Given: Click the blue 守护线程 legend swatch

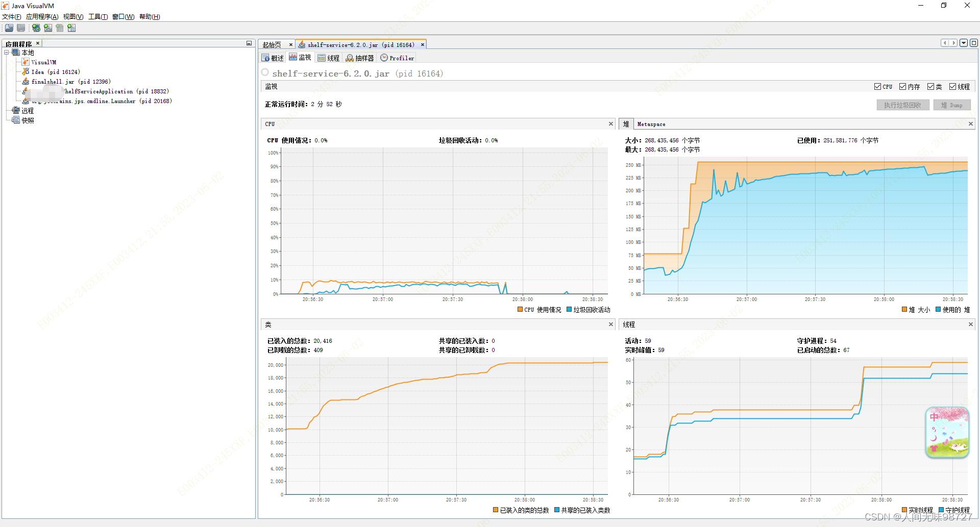Looking at the screenshot, I should (941, 510).
